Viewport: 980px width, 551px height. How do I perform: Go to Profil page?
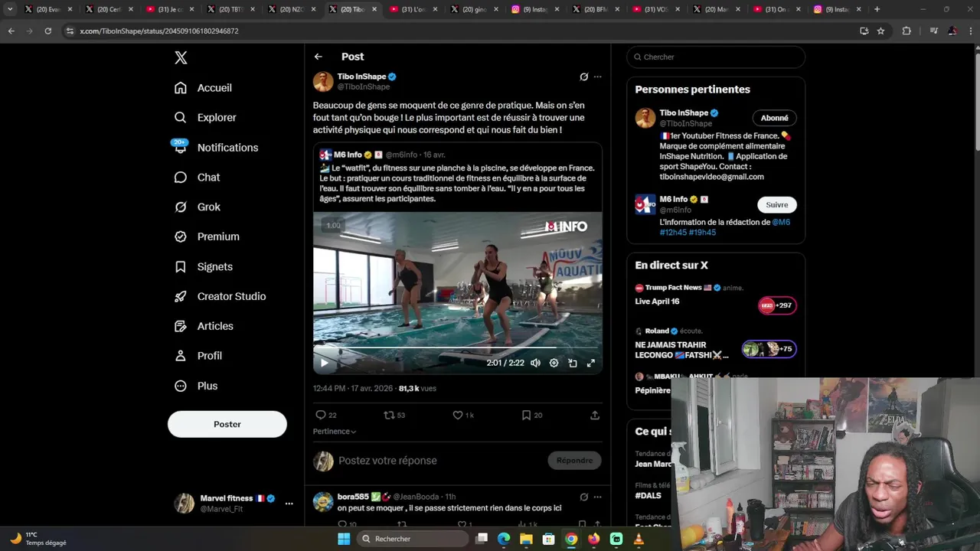pyautogui.click(x=198, y=357)
